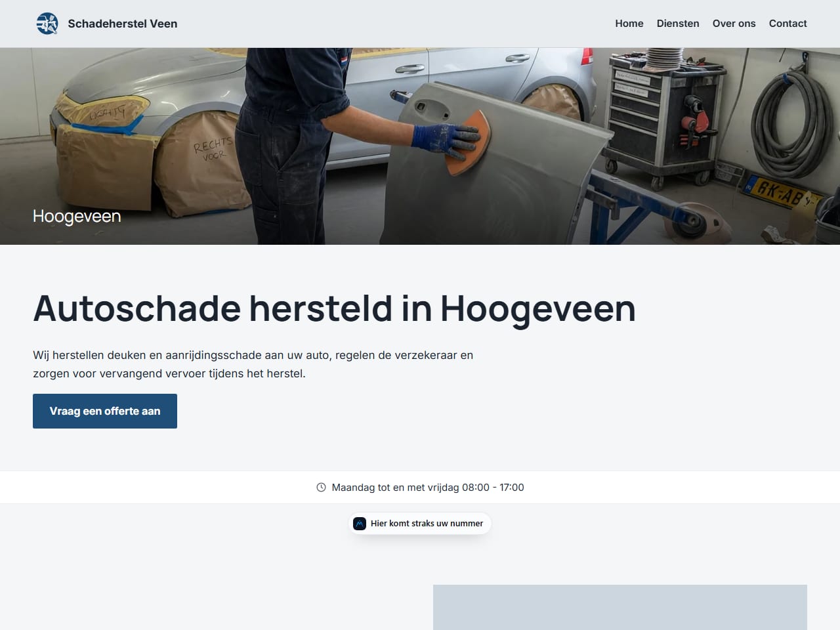Click the dark logo icon in the number badge
Viewport: 840px width, 630px height.
pyautogui.click(x=360, y=523)
